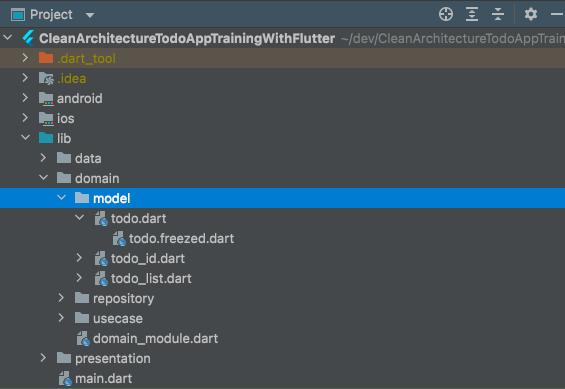This screenshot has height=389, width=565.
Task: Select the presentation folder label
Action: (x=112, y=359)
